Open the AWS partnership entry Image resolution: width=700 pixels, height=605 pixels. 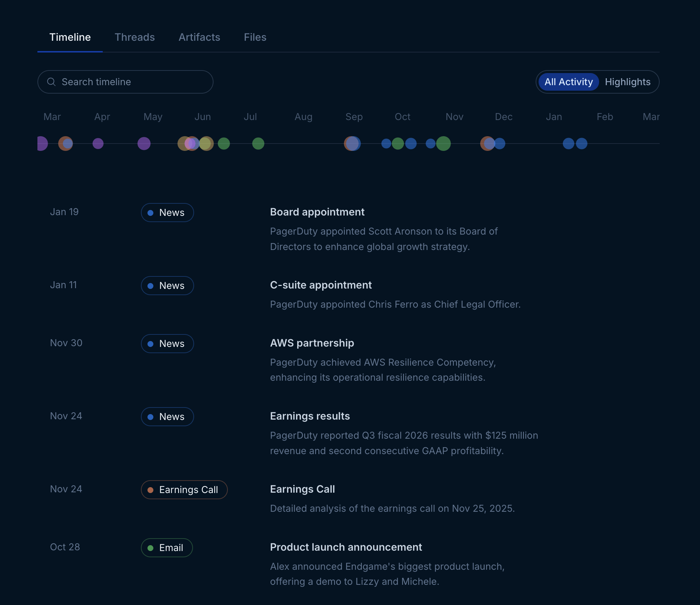click(312, 343)
